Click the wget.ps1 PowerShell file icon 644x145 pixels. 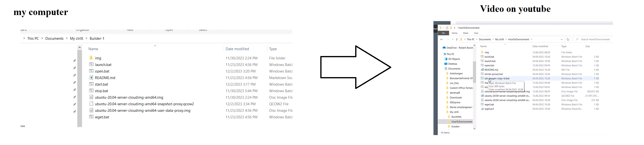[482, 109]
